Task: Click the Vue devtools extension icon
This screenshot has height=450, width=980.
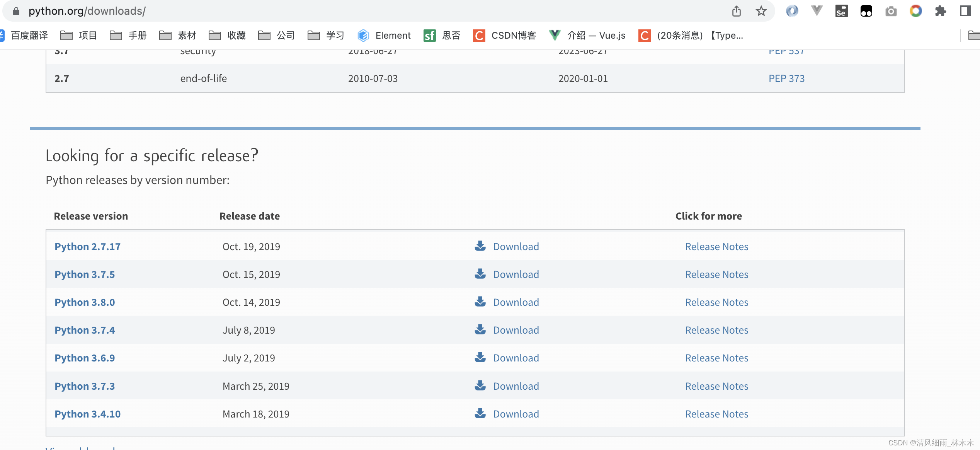Action: [817, 11]
